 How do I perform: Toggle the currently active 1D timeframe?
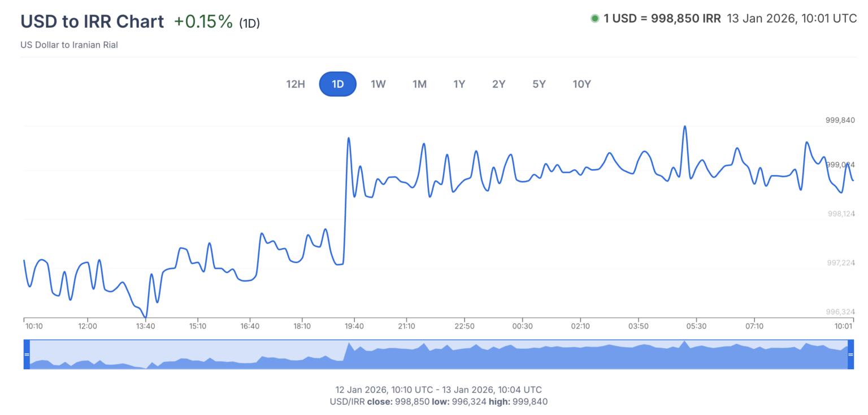338,84
